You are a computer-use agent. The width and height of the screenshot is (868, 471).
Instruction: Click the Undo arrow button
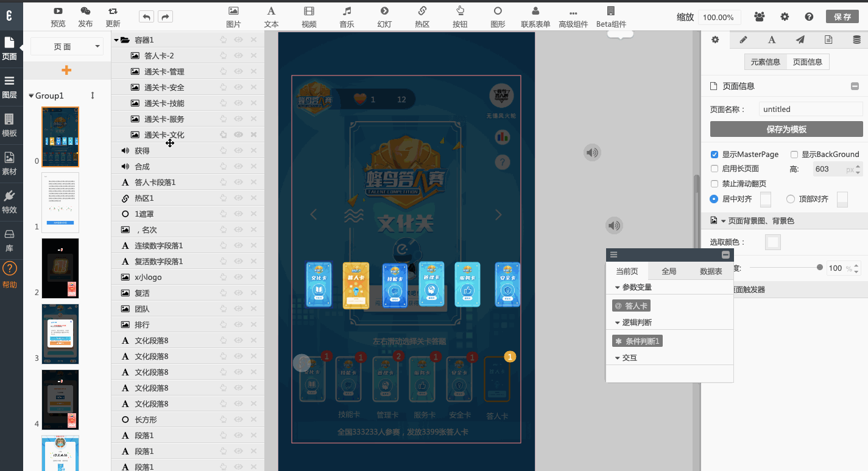click(x=146, y=17)
